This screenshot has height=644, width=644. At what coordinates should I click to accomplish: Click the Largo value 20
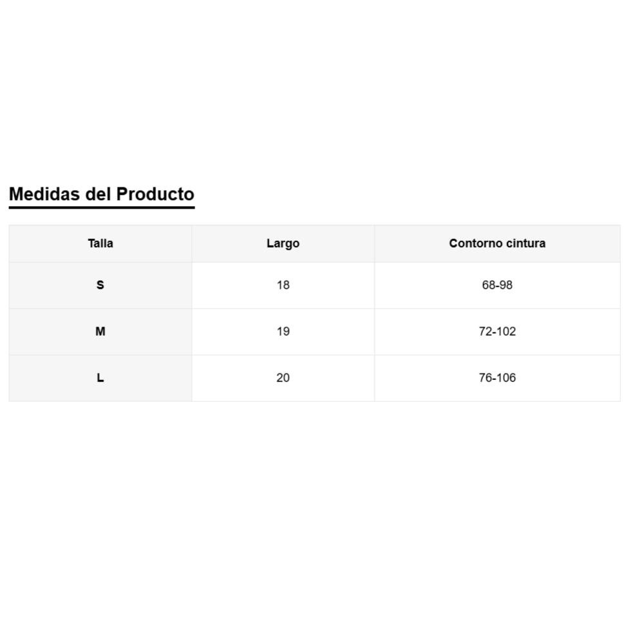[283, 378]
